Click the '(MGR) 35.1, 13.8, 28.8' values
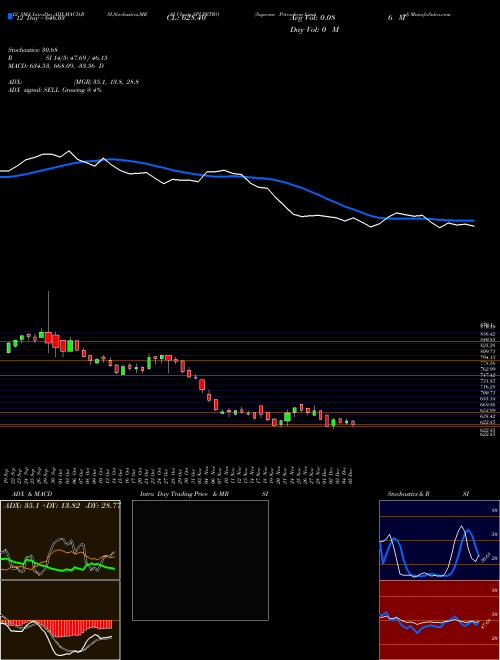Viewport: 500px width, 660px height. point(106,82)
